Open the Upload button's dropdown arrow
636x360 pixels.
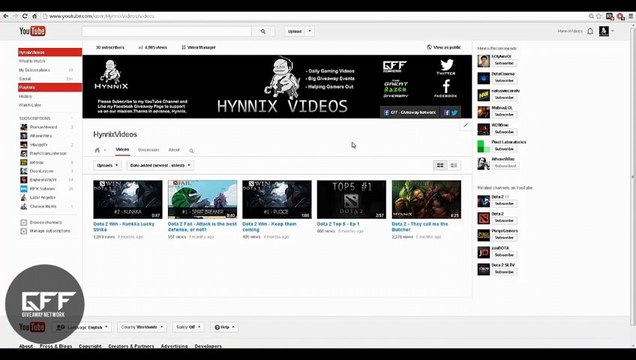pyautogui.click(x=309, y=31)
